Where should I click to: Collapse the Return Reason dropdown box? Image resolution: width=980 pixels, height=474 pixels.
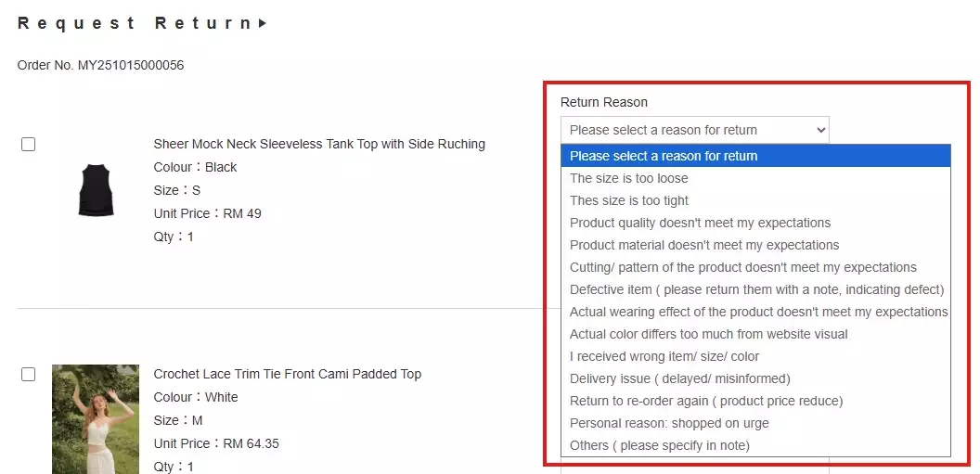click(x=694, y=130)
